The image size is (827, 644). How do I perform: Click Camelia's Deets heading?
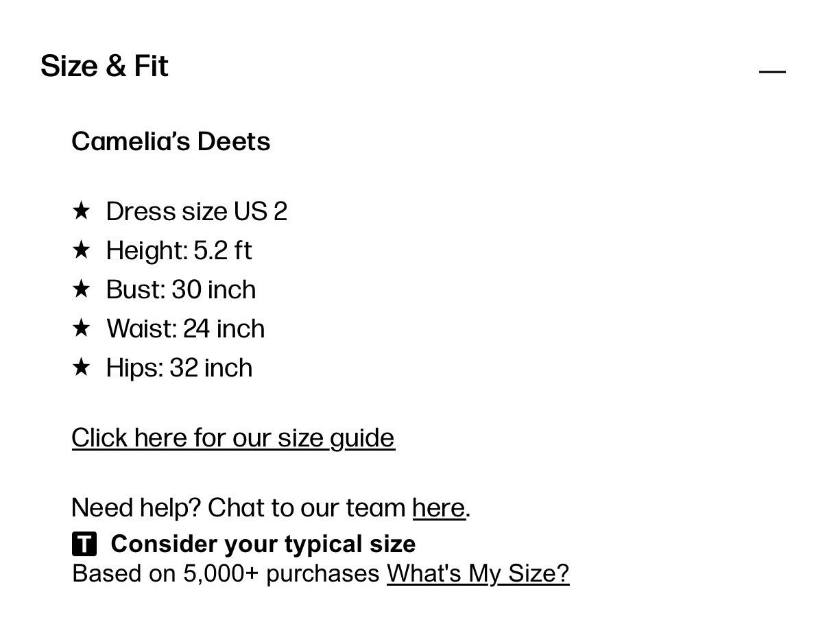click(x=171, y=141)
